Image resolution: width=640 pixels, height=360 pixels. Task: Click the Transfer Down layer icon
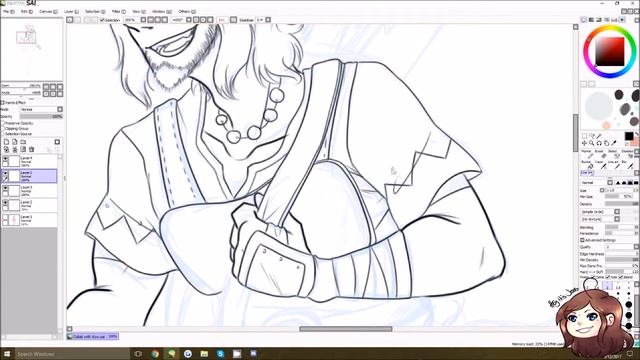click(x=7, y=149)
